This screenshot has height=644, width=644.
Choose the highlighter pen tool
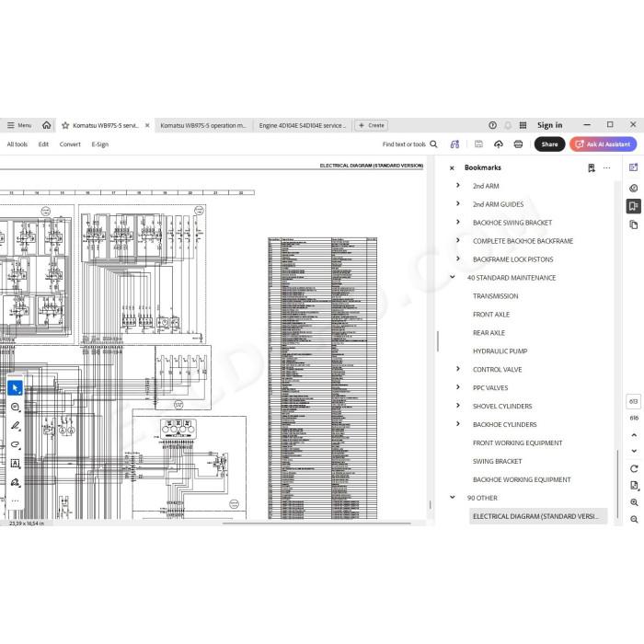[x=16, y=426]
